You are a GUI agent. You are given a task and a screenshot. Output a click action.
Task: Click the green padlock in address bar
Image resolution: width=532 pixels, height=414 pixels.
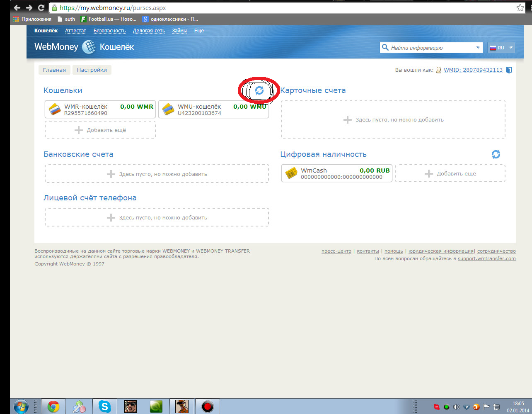(54, 7)
